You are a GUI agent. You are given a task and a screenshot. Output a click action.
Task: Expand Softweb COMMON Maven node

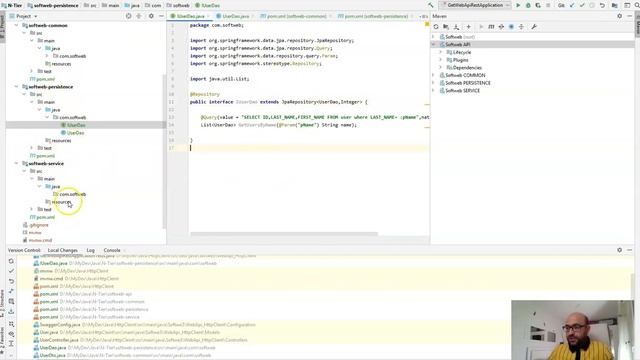[433, 75]
